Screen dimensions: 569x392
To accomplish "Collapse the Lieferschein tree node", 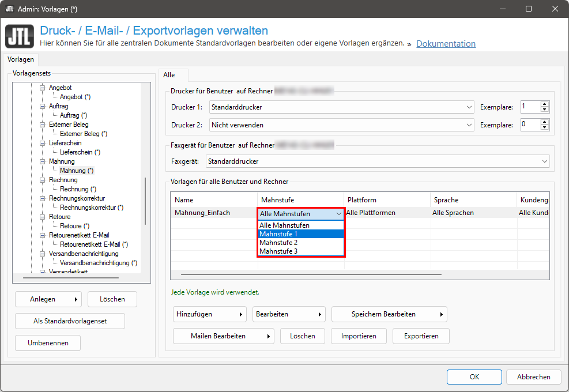I will click(43, 143).
